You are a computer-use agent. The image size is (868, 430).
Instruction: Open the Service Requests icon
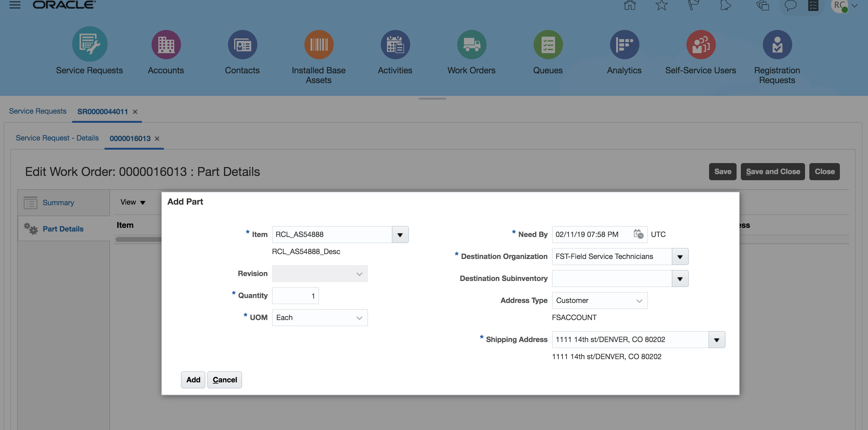(x=90, y=44)
